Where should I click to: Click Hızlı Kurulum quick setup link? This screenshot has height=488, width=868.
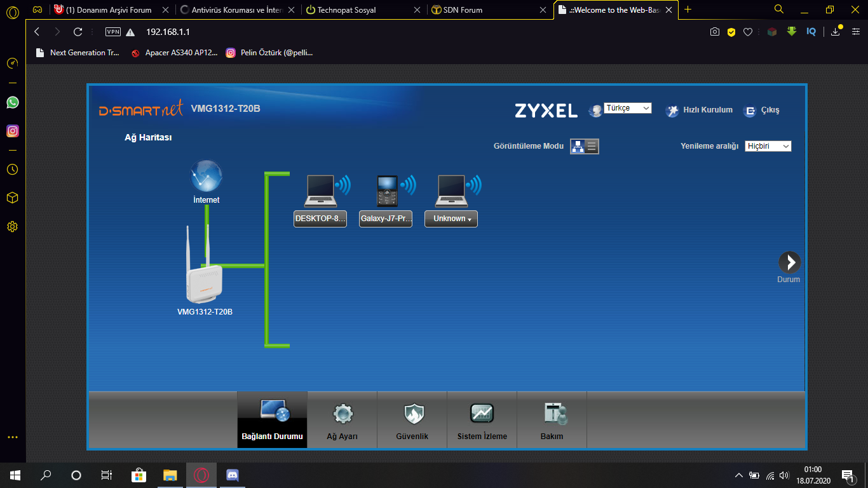tap(699, 111)
